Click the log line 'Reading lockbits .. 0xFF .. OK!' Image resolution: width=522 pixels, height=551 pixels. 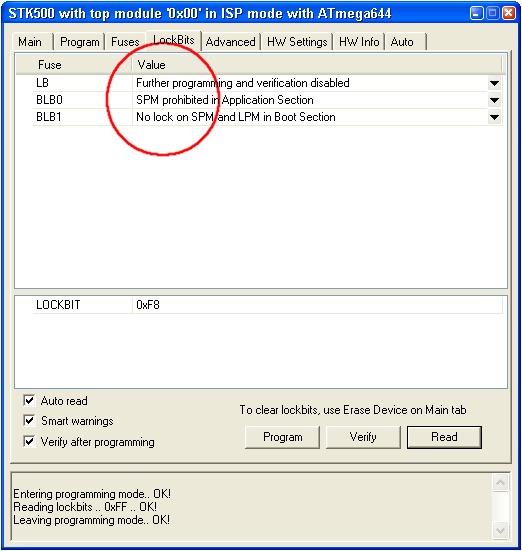[85, 507]
